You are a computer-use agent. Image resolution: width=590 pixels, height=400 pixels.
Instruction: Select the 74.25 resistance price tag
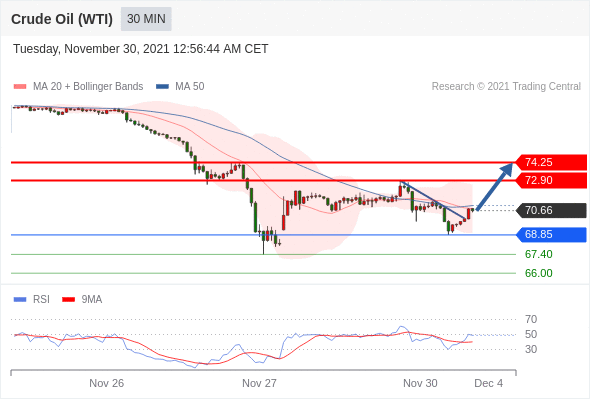(551, 163)
